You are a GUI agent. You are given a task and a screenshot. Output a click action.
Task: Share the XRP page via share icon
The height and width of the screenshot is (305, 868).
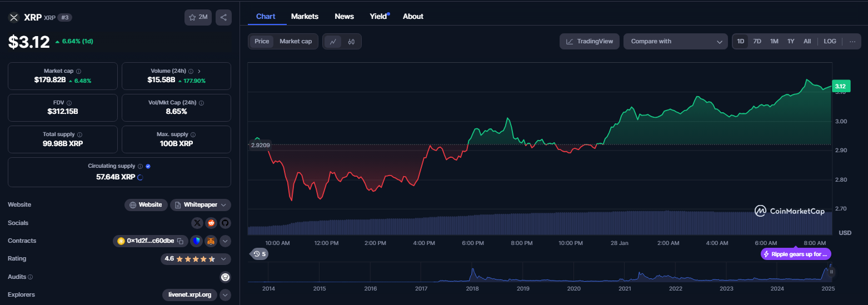(223, 17)
